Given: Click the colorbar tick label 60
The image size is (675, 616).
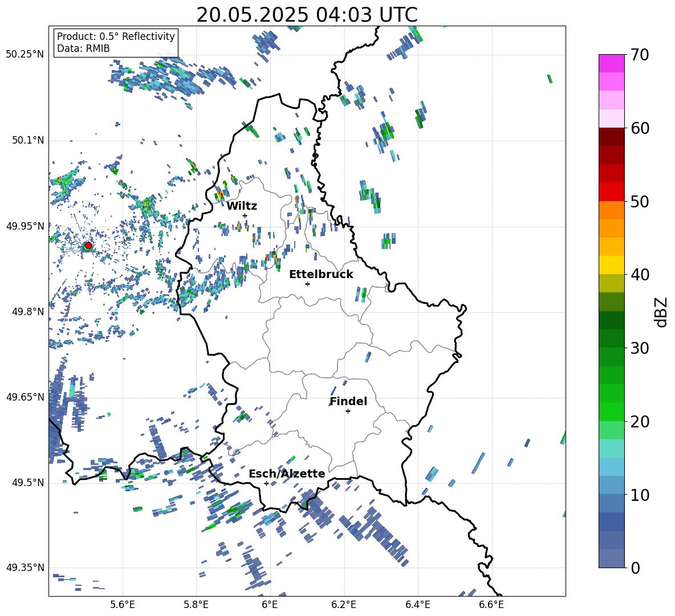Looking at the screenshot, I should (640, 128).
